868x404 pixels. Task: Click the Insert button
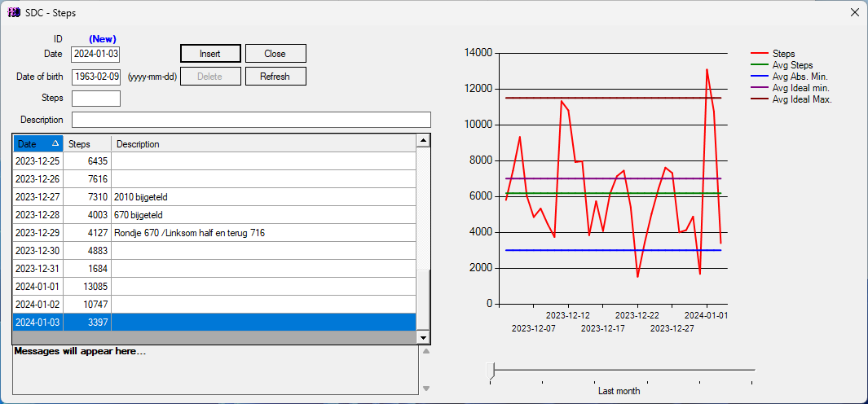coord(210,54)
